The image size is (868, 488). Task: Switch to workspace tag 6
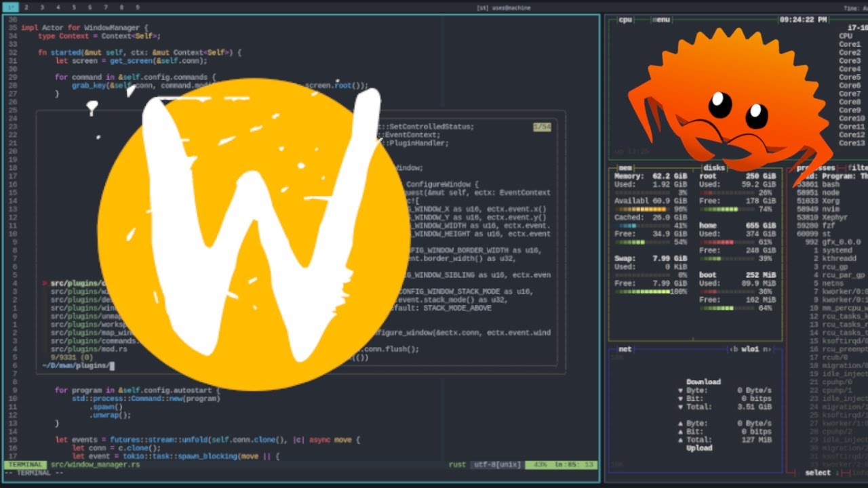[90, 7]
